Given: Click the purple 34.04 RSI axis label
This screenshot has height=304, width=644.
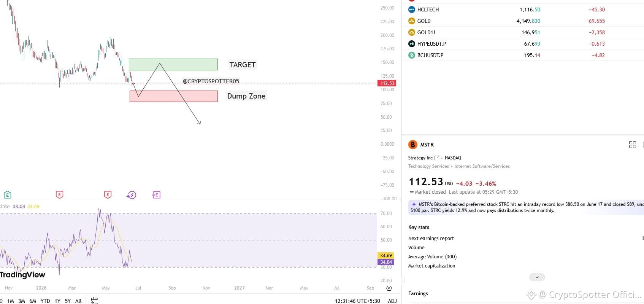Looking at the screenshot, I should coord(386,262).
